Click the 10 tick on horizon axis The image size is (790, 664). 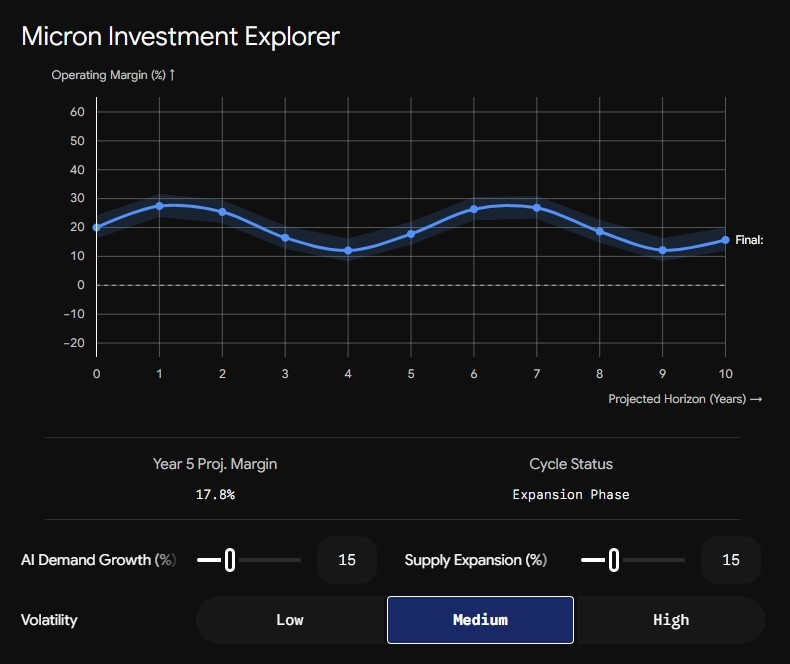click(726, 374)
